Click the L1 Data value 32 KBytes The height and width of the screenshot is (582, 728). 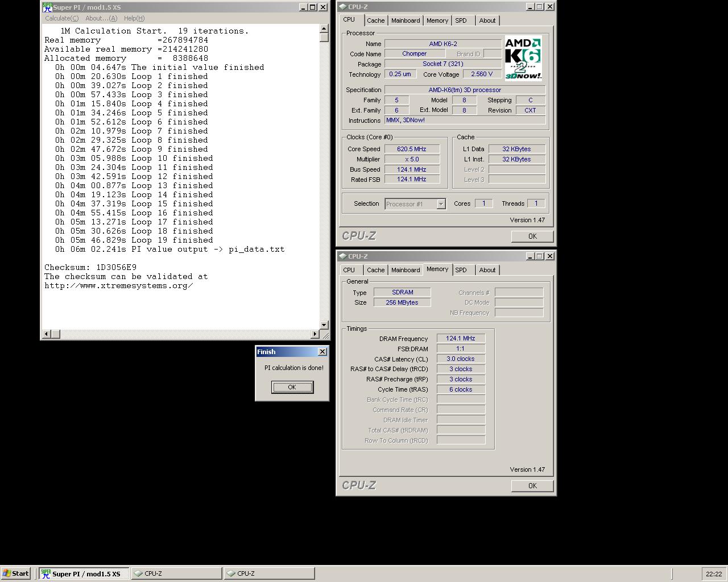pyautogui.click(x=516, y=149)
